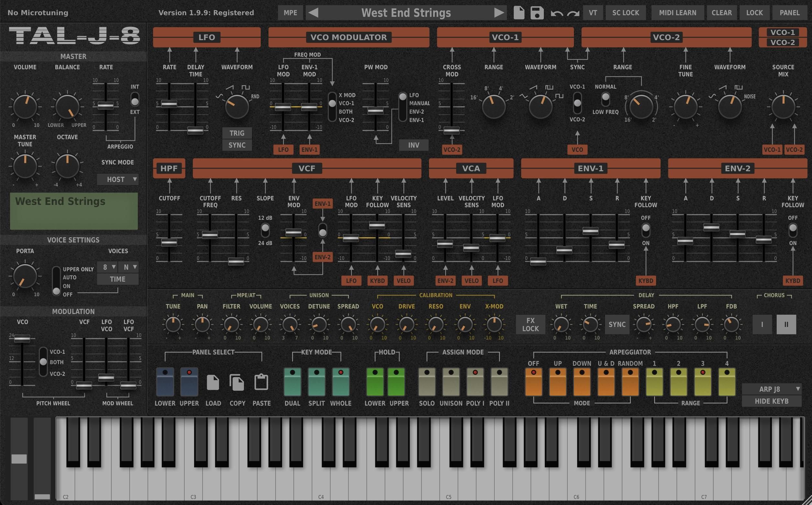Click the undo arrow icon
The image size is (812, 505).
[557, 13]
